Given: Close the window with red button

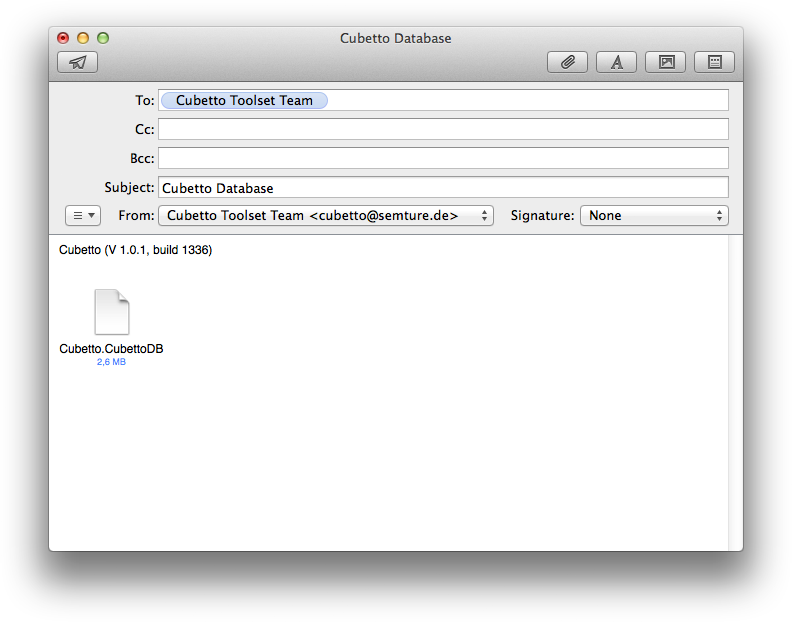Looking at the screenshot, I should coord(63,38).
